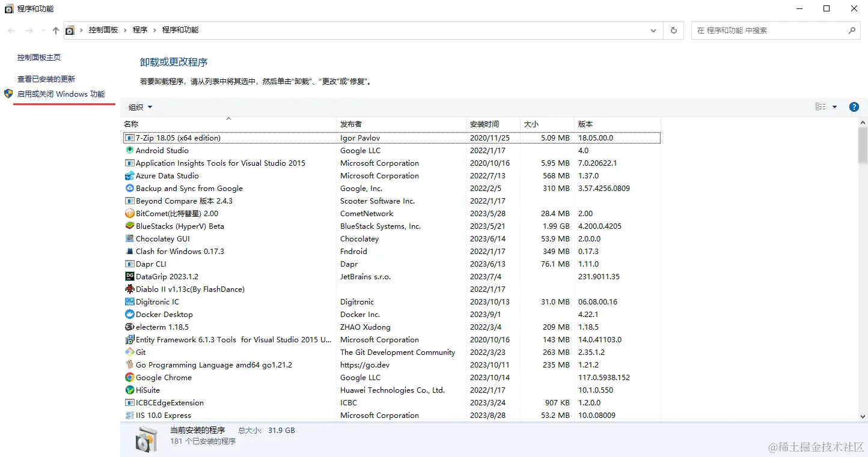Viewport: 868px width, 457px height.
Task: Click size "1.99 GB"
Action: (x=555, y=226)
